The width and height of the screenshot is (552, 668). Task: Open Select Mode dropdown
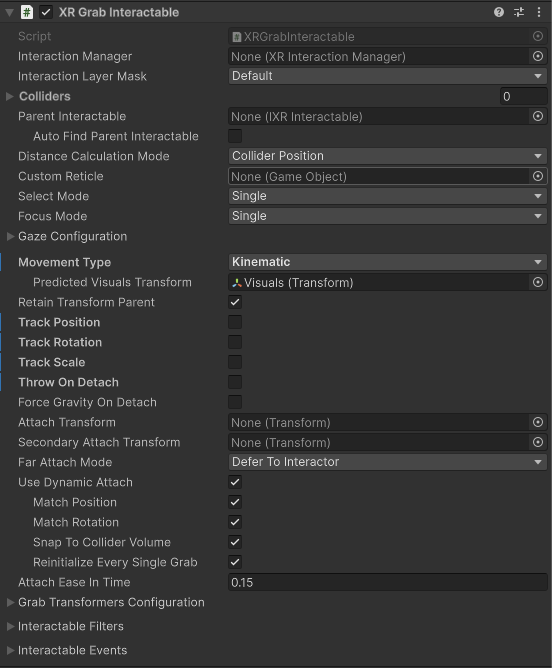[x=388, y=196]
